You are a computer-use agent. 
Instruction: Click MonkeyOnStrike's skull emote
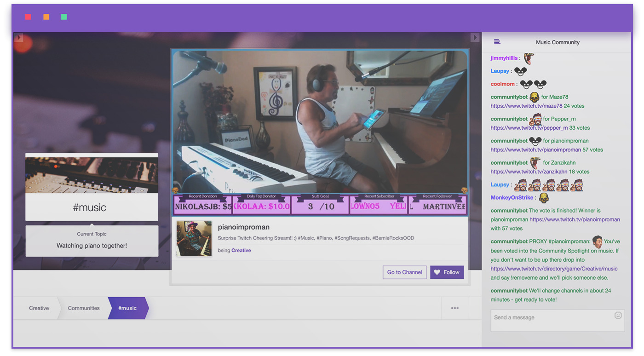pos(544,197)
